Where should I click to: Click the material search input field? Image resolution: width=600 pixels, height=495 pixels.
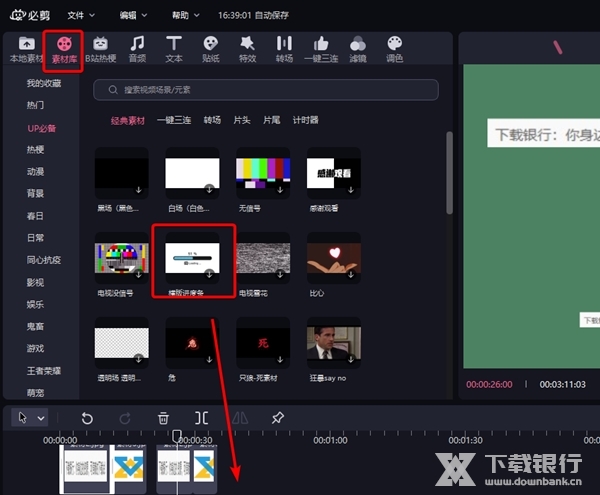266,90
